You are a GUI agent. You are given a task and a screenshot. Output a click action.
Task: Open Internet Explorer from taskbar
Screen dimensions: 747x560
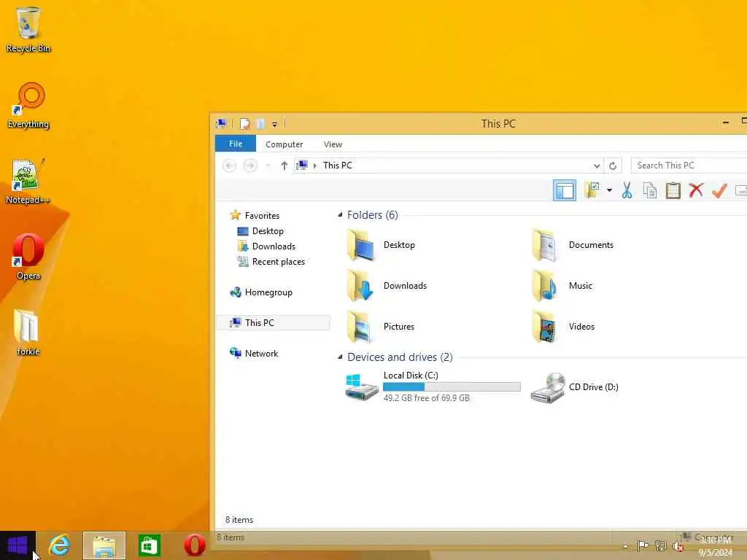(60, 545)
